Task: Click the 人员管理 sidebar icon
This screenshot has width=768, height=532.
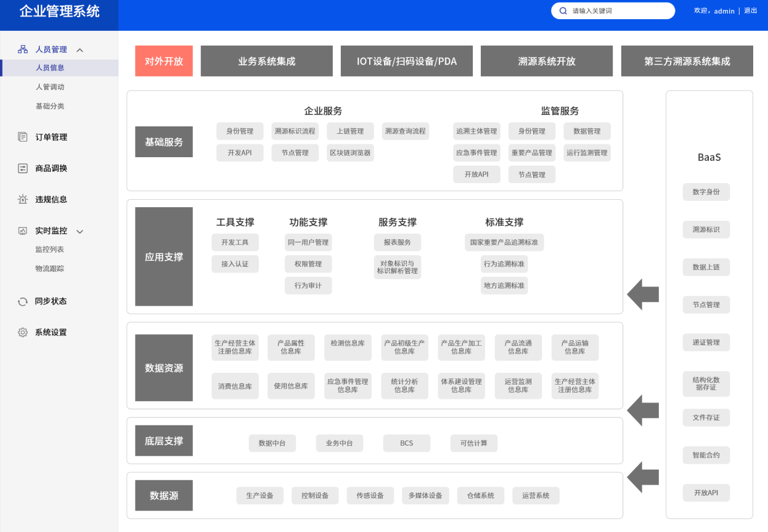Action: click(23, 49)
